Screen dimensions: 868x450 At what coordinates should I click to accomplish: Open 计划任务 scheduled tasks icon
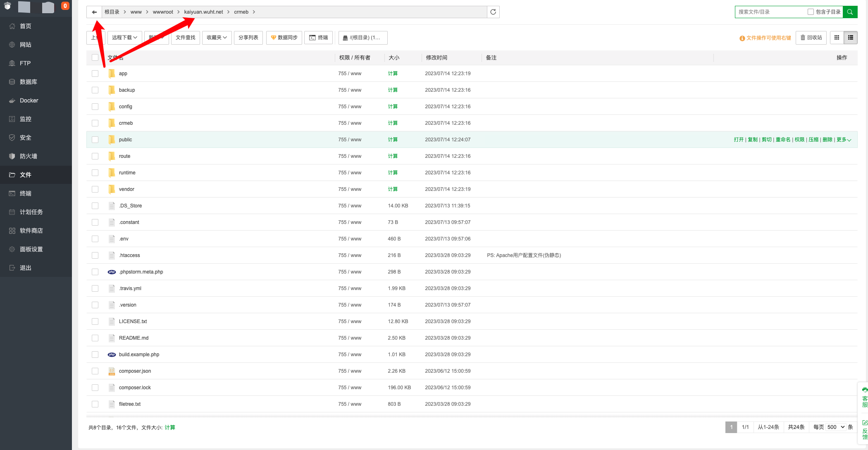pos(12,212)
